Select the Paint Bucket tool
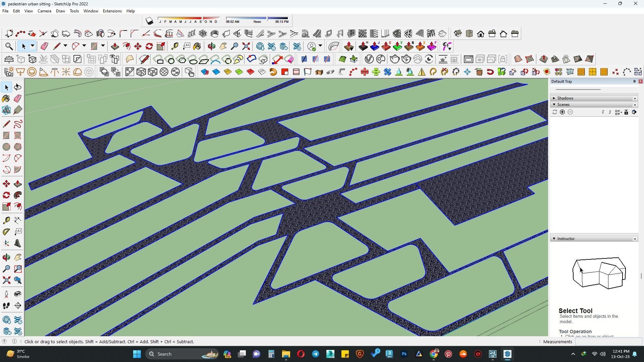Image resolution: width=644 pixels, height=362 pixels. click(6, 99)
